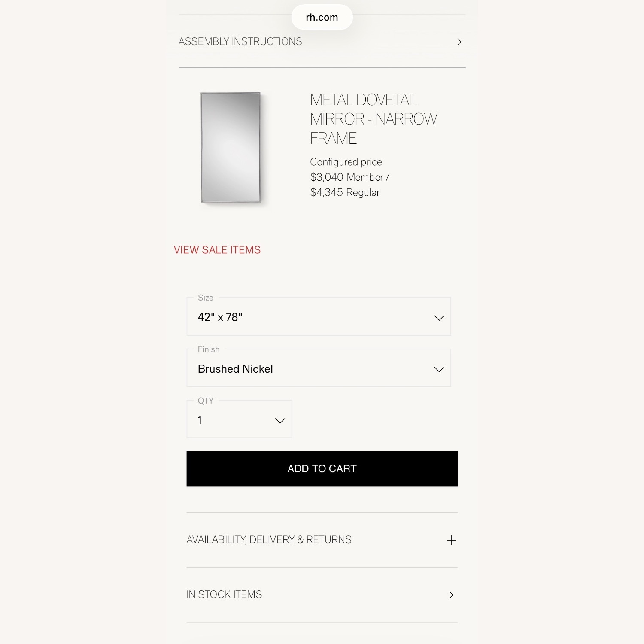Viewport: 644px width, 644px height.
Task: Add the mirror to cart
Action: coord(322,468)
